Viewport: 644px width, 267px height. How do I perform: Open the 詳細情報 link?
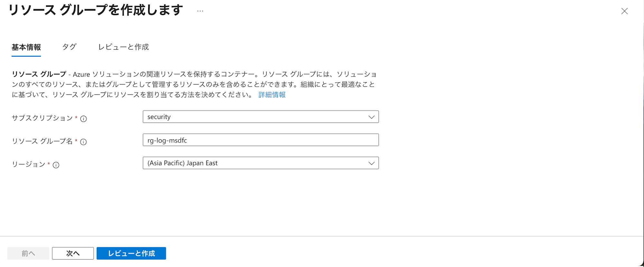[x=272, y=95]
